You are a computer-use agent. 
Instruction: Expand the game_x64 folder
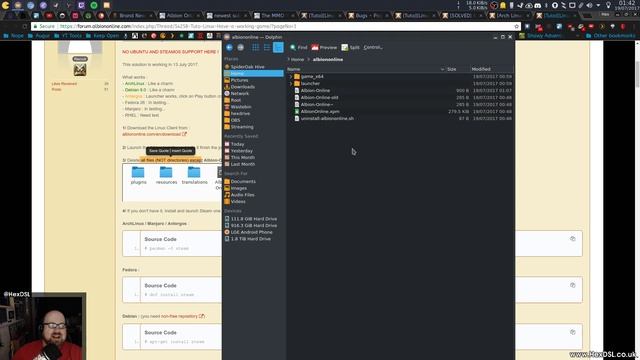[291, 76]
